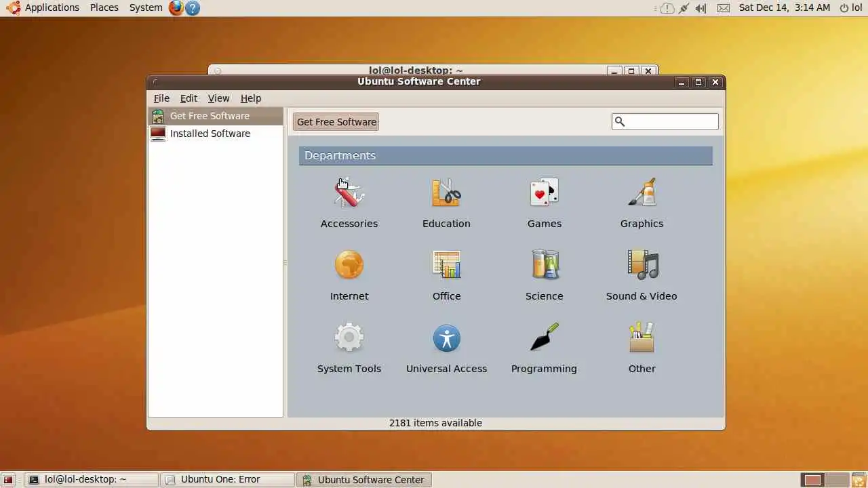Click the date and time clock

point(785,7)
